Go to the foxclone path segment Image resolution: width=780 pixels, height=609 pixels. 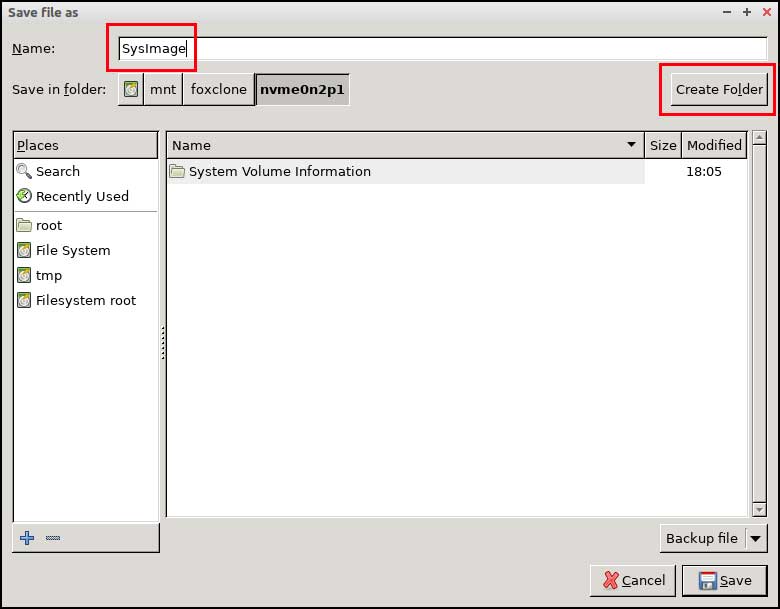coord(218,90)
